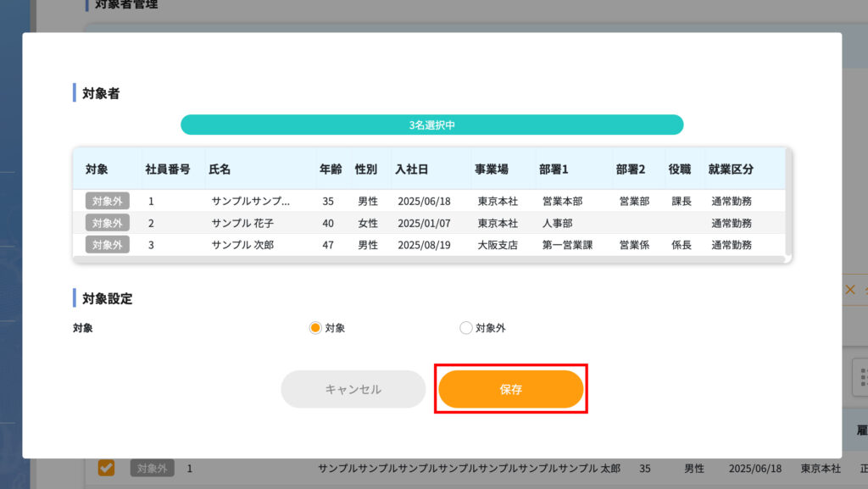Click the grid view icon at right edge
Viewport: 868px width, 489px height.
[x=862, y=375]
